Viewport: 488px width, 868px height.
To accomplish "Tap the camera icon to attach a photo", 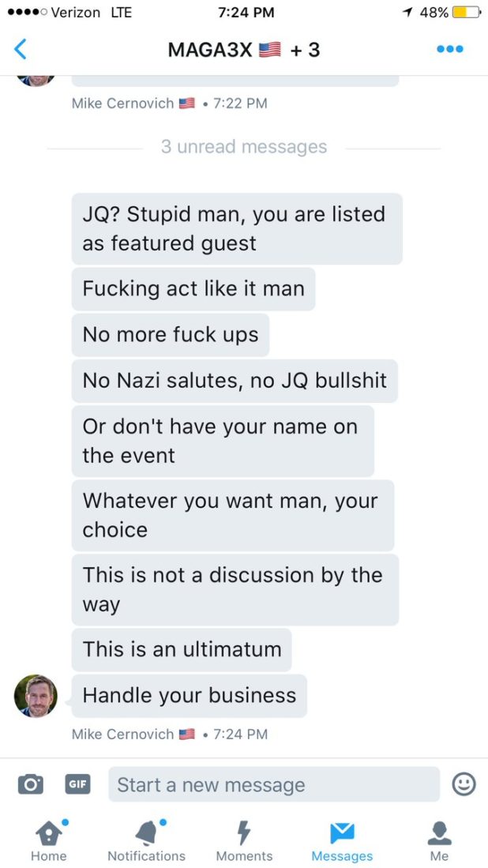I will pyautogui.click(x=30, y=783).
